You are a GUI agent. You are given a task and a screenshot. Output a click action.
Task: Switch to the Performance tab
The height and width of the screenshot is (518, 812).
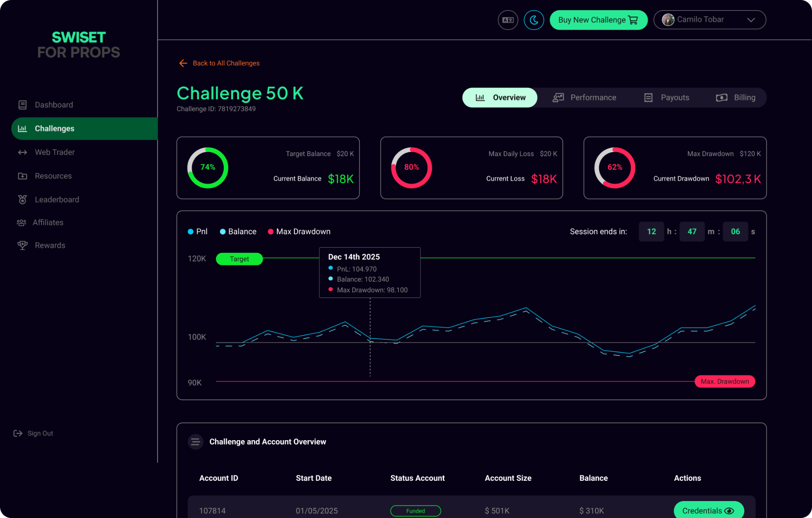coord(584,98)
